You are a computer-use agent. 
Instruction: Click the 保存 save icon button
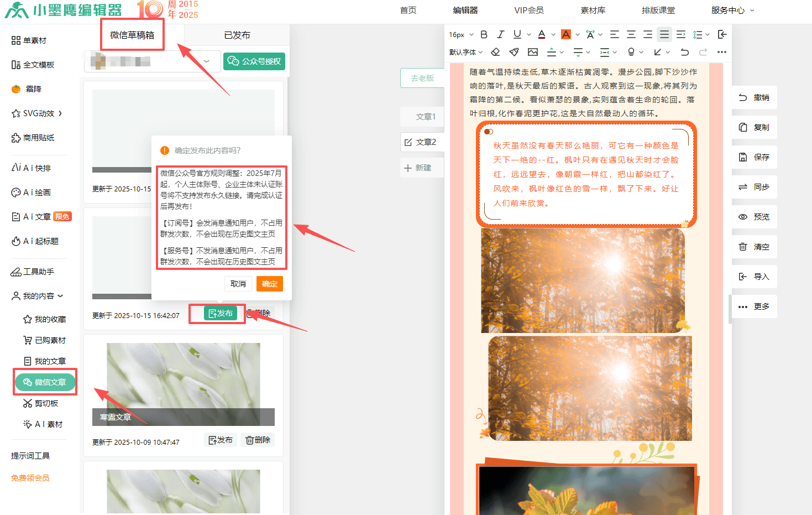point(755,157)
